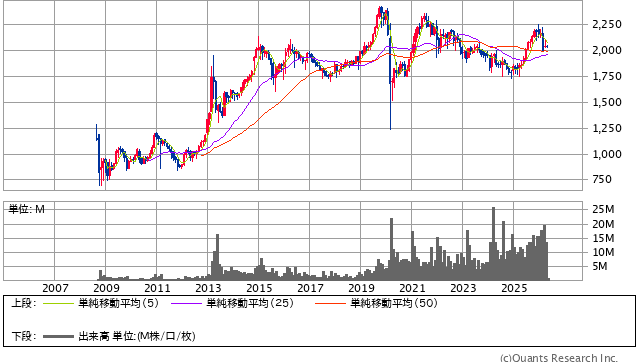Click the 2007 year label on axis

(x=55, y=288)
